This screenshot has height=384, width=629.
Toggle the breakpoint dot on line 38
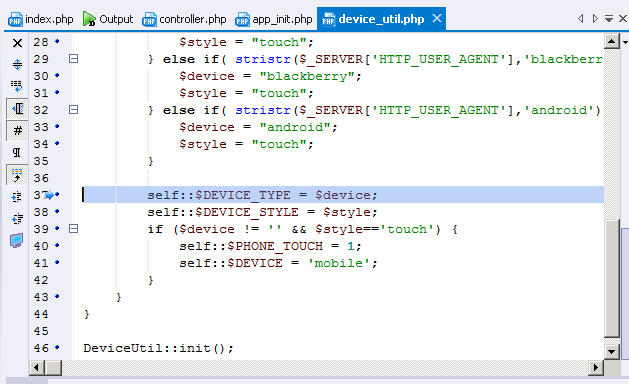pyautogui.click(x=57, y=211)
